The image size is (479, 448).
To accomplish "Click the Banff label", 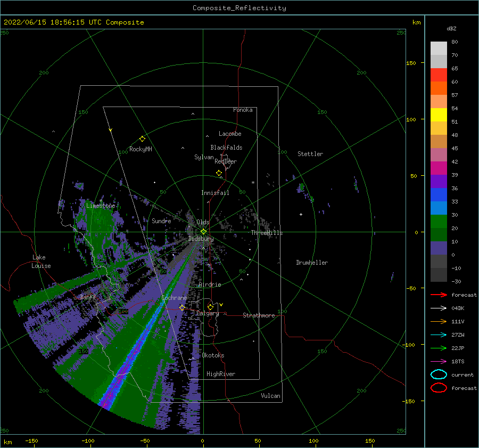I will (x=88, y=297).
